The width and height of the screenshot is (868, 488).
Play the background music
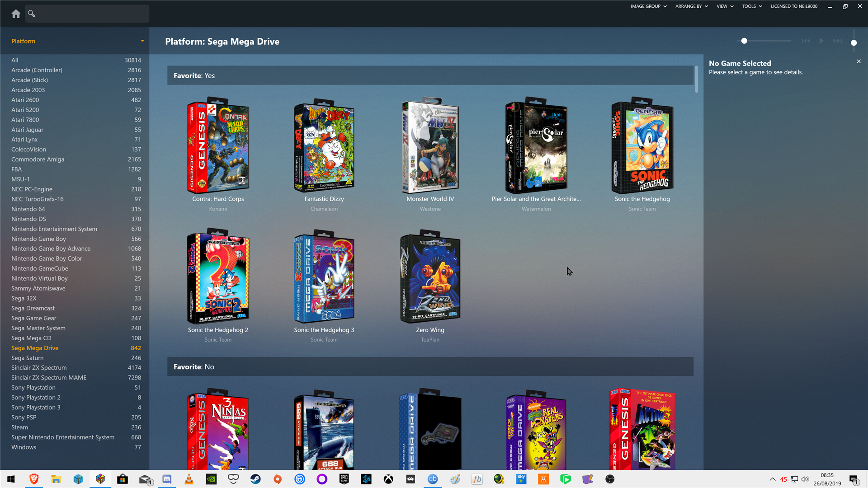tap(821, 41)
